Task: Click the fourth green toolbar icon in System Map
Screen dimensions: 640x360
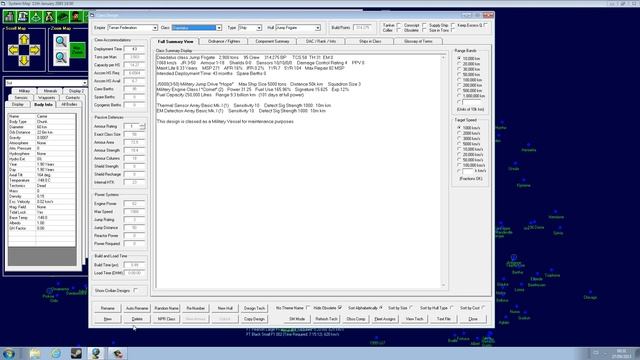Action: click(x=49, y=17)
